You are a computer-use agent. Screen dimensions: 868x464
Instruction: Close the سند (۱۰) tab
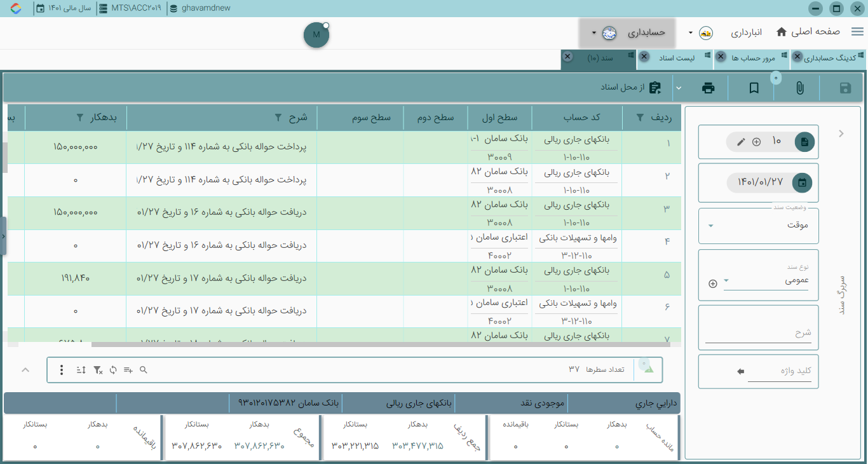pos(567,57)
